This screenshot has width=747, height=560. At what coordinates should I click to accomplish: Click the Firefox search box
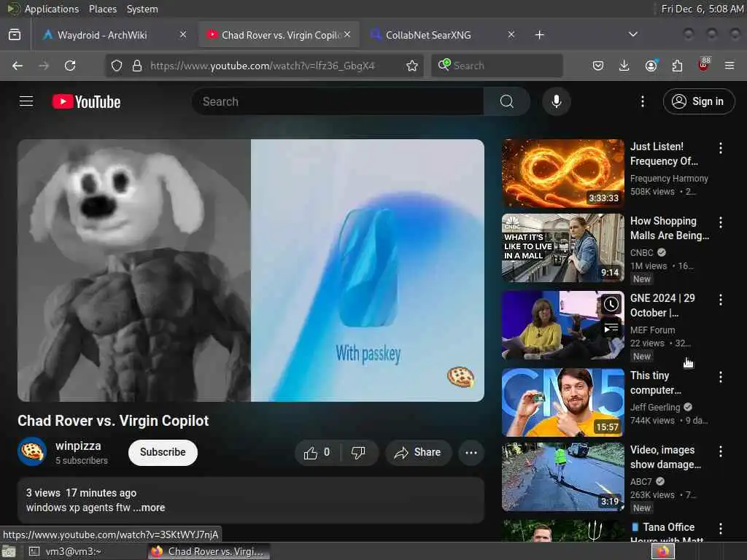[497, 66]
